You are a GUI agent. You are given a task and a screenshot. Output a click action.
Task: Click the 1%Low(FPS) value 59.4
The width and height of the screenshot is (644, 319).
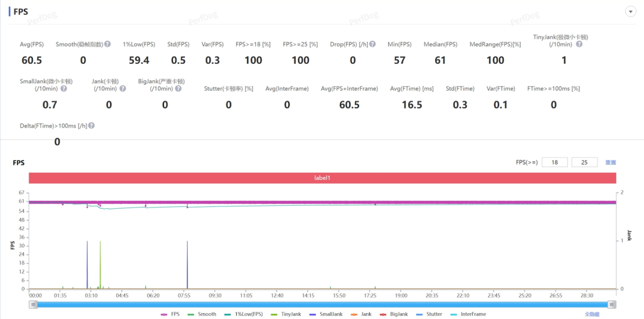click(x=139, y=60)
